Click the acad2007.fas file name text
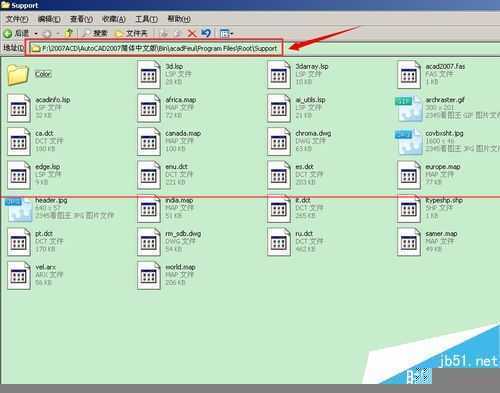This screenshot has height=393, width=500. coord(445,66)
